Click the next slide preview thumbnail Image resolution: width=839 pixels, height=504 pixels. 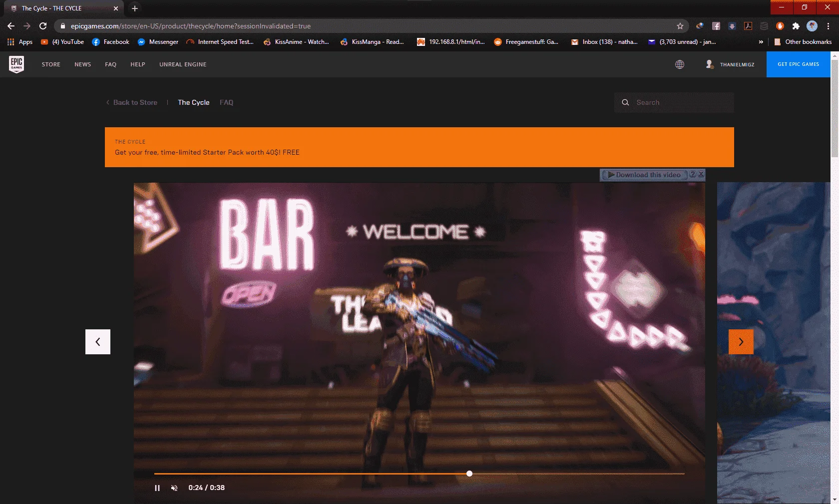(774, 343)
